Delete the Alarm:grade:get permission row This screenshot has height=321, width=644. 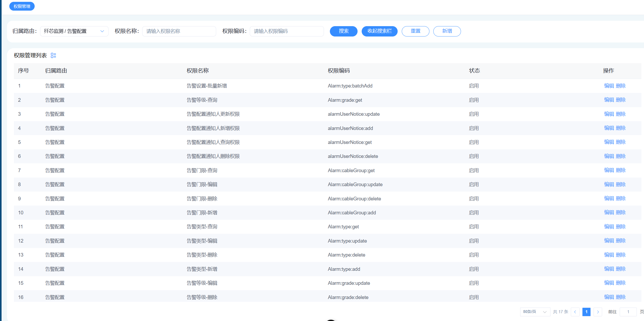click(x=620, y=100)
